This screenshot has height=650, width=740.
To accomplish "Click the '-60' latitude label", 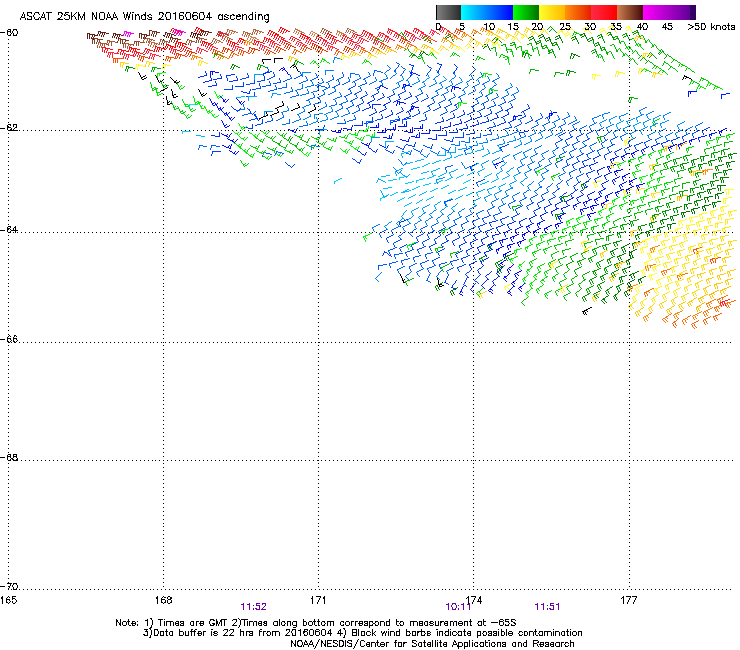I will click(x=9, y=33).
